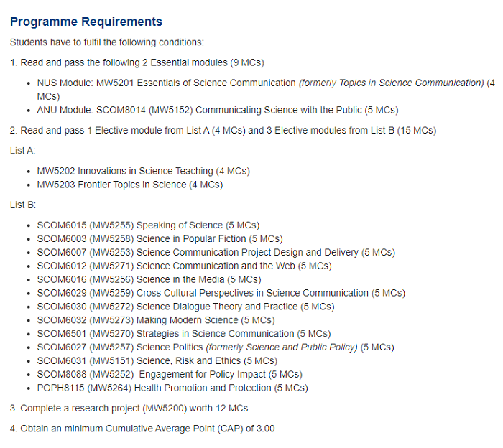The height and width of the screenshot is (448, 503).
Task: Click SCOM8088 Engagement for Policy Impact
Action: pos(170,374)
